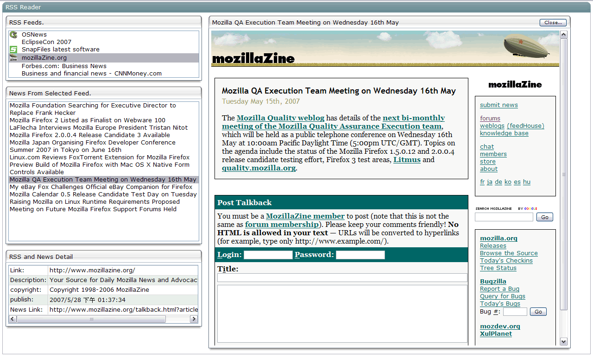The image size is (593, 364).
Task: Click the News Link URL value
Action: tap(123, 310)
